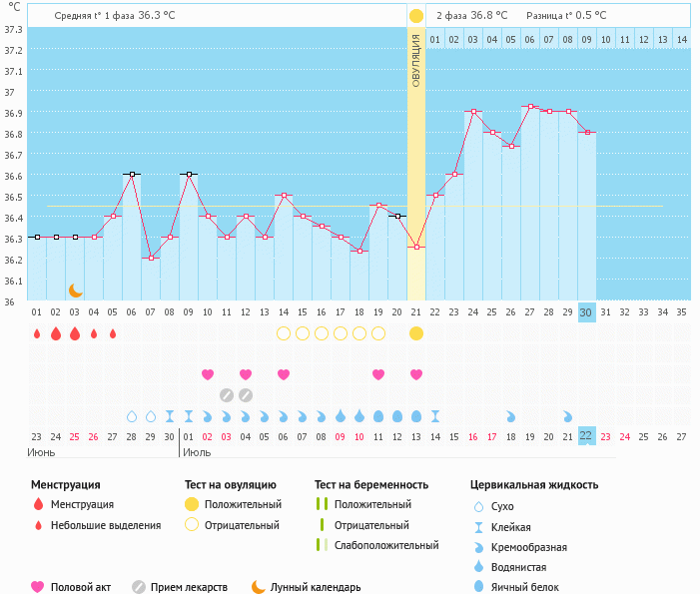Image resolution: width=700 pixels, height=594 pixels.
Task: Click the sticky cervical fluid icon on June 30
Action: point(170,416)
